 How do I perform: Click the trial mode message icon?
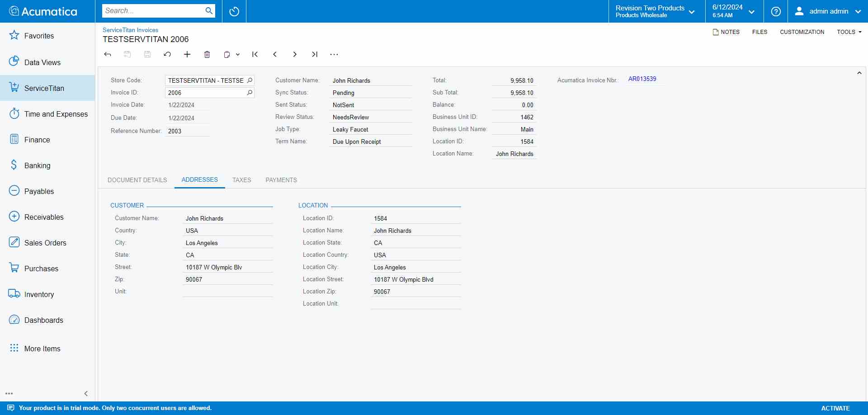[x=11, y=408]
